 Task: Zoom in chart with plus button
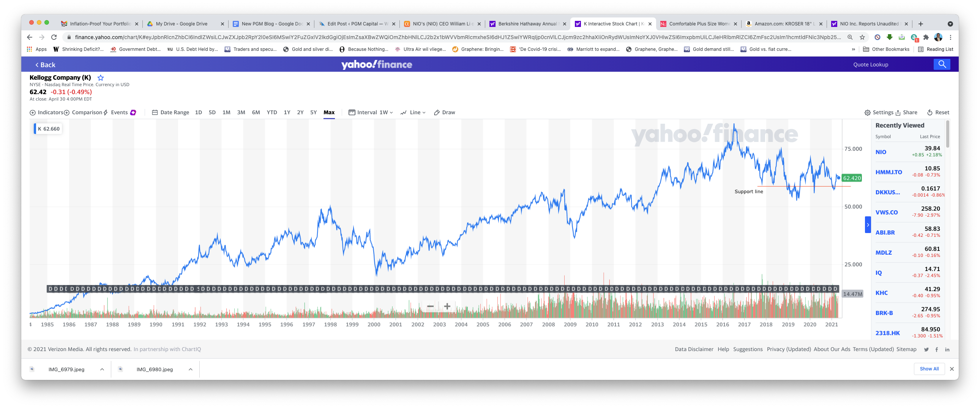pyautogui.click(x=447, y=307)
